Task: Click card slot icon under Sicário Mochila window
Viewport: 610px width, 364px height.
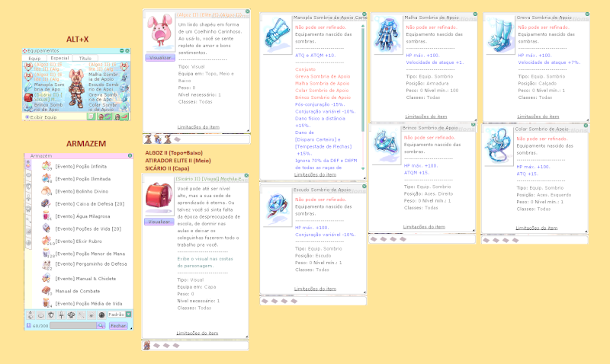Action: pyautogui.click(x=146, y=345)
